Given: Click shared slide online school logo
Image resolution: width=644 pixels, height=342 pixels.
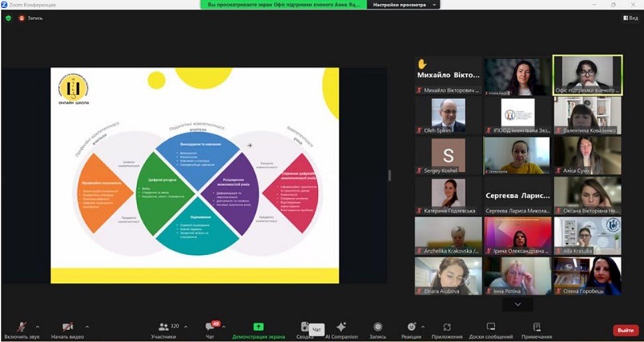Looking at the screenshot, I should (x=74, y=90).
